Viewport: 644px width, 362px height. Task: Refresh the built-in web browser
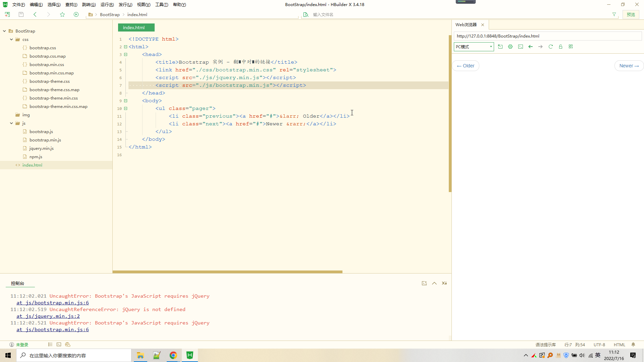point(550,47)
